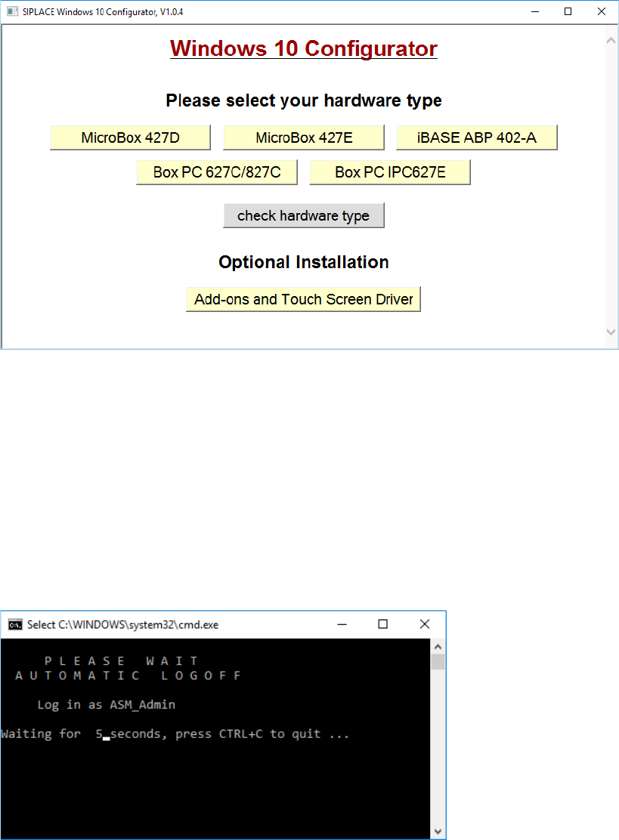Open Add-ons and Touch Screen Driver
The height and width of the screenshot is (840, 619).
pyautogui.click(x=303, y=299)
